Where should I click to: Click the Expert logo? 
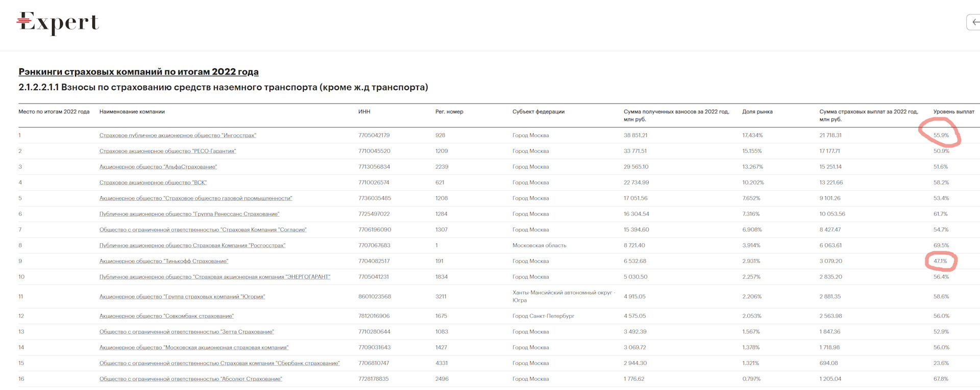click(58, 23)
